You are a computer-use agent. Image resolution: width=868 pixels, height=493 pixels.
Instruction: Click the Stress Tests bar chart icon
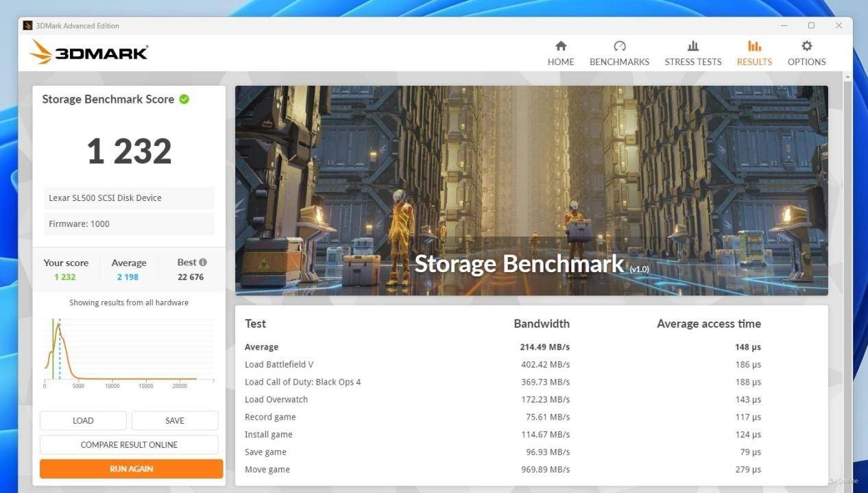pos(692,46)
